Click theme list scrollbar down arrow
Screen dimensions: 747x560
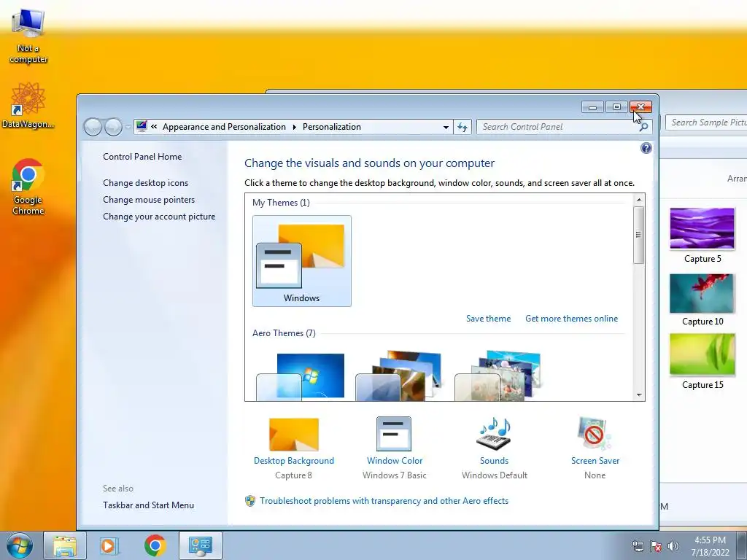coord(639,394)
